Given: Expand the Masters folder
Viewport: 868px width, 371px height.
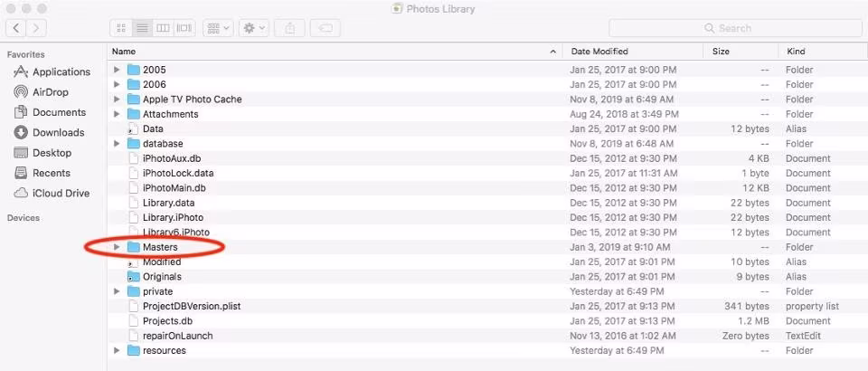Looking at the screenshot, I should tap(117, 247).
